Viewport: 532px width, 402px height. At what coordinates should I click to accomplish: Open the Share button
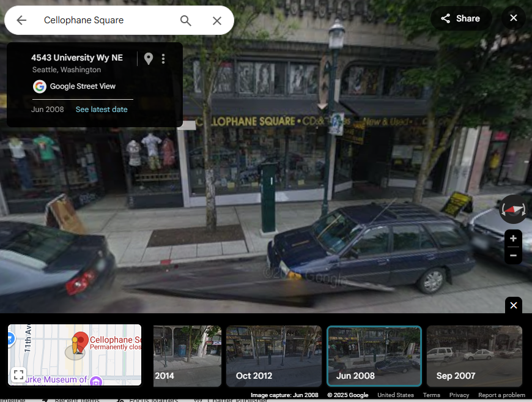click(x=460, y=18)
